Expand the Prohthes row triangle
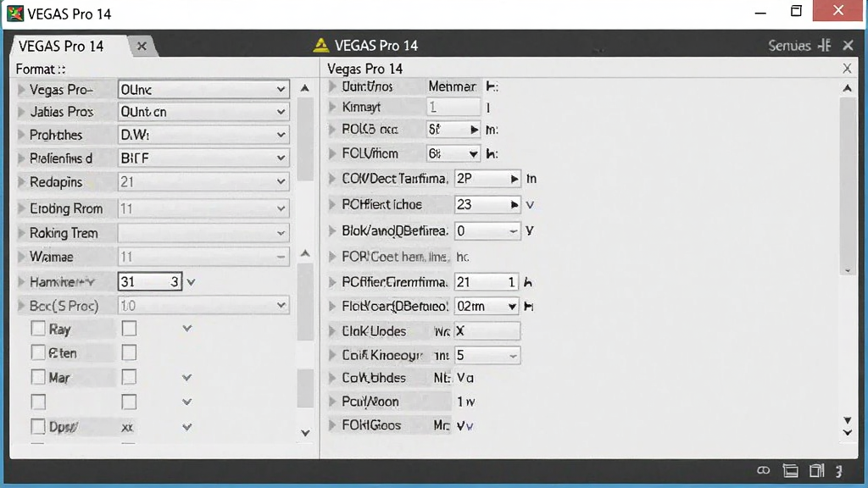 21,135
